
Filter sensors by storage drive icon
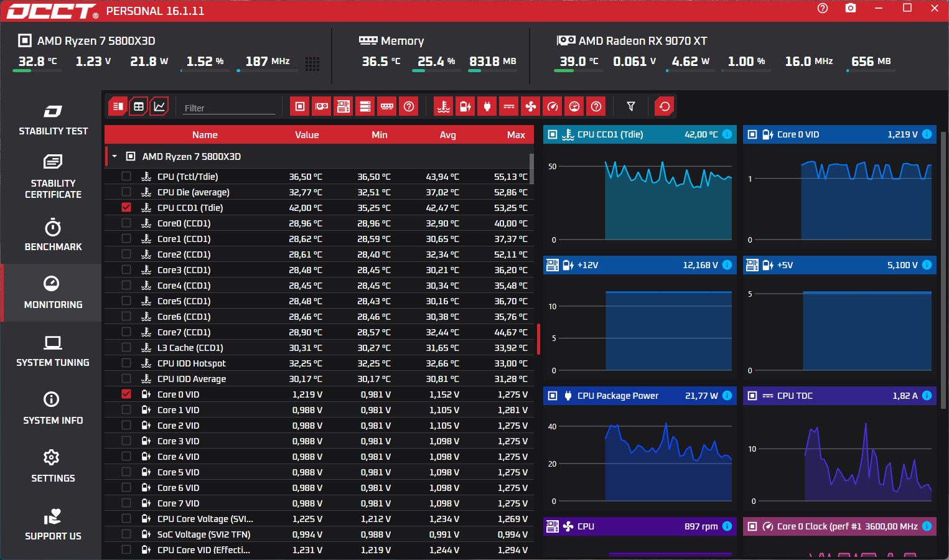click(365, 106)
